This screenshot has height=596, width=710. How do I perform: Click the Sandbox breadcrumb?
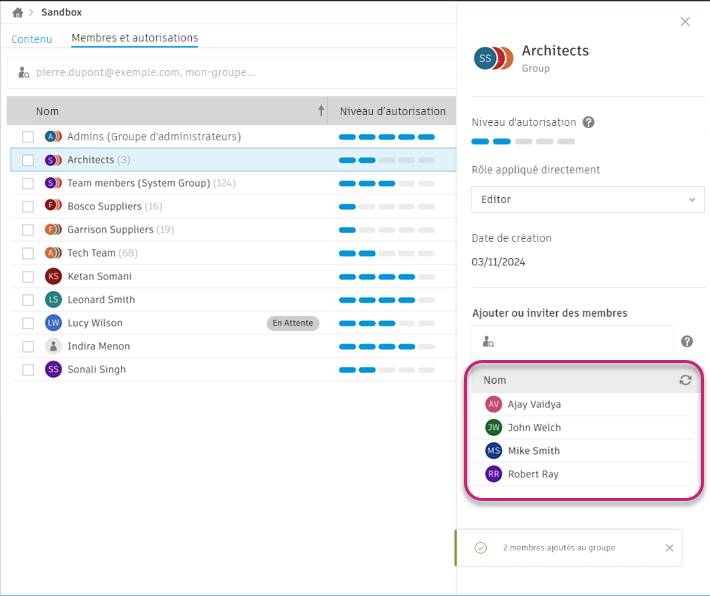62,12
